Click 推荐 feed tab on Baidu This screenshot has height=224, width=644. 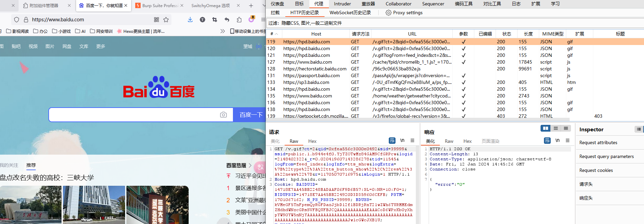coord(31,165)
